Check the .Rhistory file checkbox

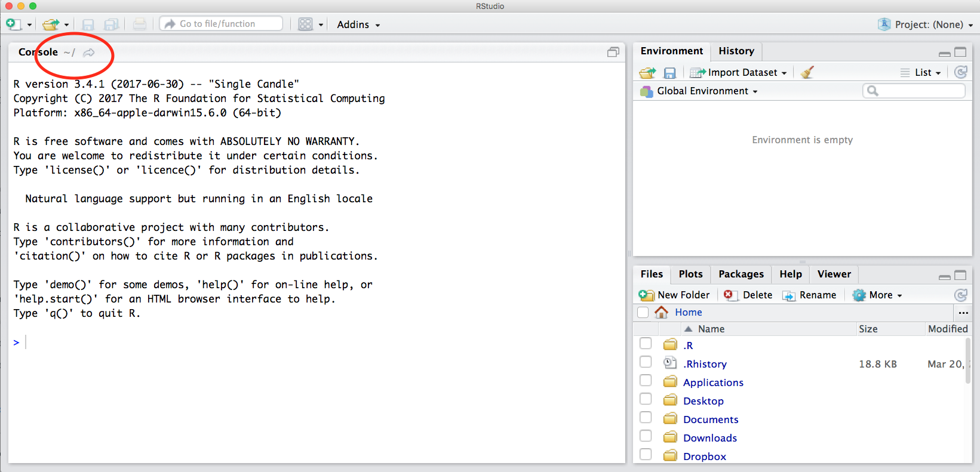pos(646,362)
